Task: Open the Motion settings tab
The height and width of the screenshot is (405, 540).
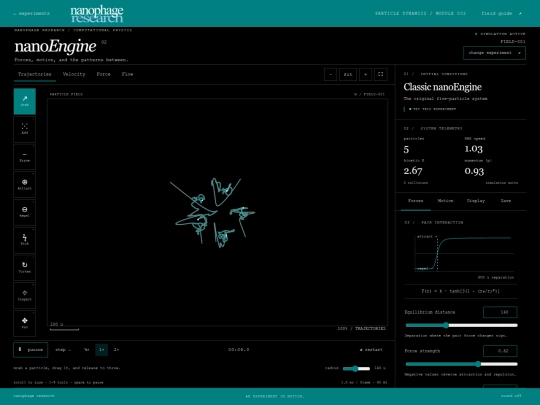Action: click(445, 201)
